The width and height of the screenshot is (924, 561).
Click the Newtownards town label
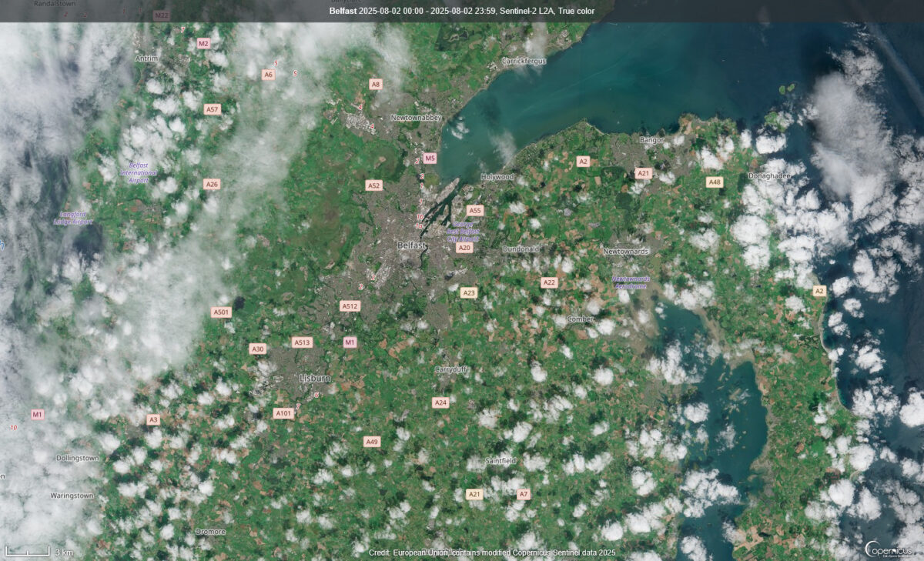coord(626,252)
